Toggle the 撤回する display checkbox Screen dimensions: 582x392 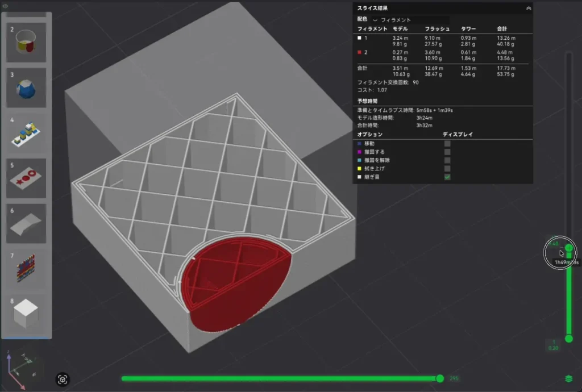447,152
